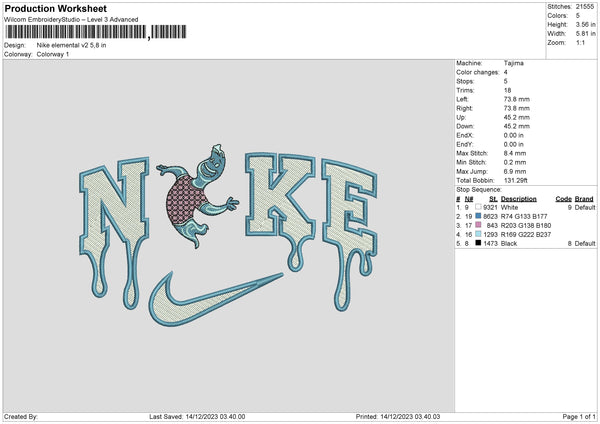Click the 'Colorway 1' text
This screenshot has width=600, height=424.
coord(53,54)
